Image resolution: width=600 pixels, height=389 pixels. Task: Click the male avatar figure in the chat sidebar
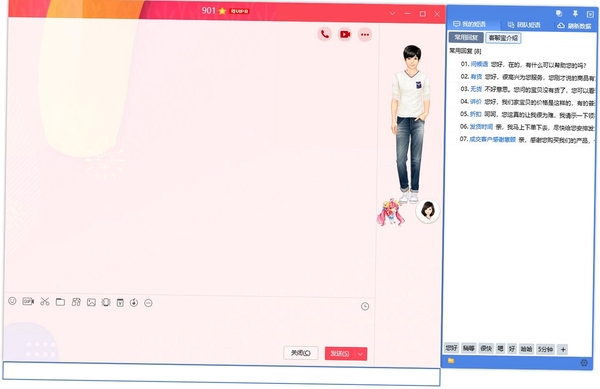tap(411, 123)
